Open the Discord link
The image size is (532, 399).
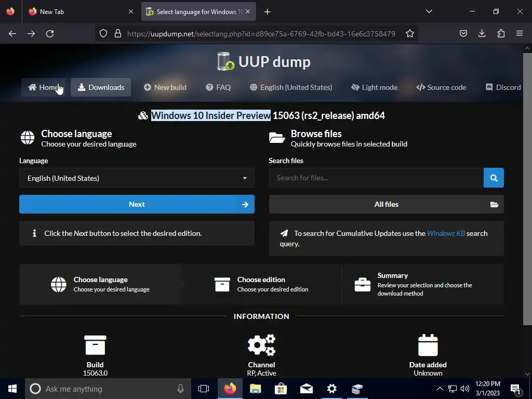pyautogui.click(x=503, y=87)
